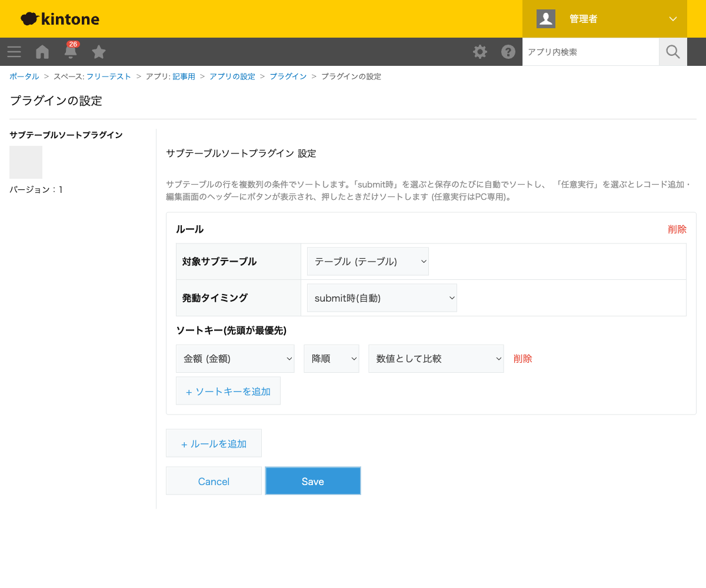The width and height of the screenshot is (706, 588).
Task: Click the バージョン：1 text
Action: click(x=36, y=189)
